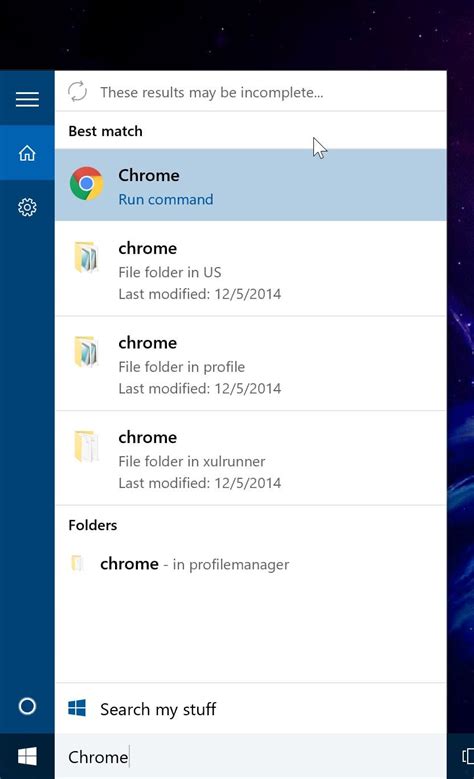Click the folder icon of chrome in US

pyautogui.click(x=86, y=257)
